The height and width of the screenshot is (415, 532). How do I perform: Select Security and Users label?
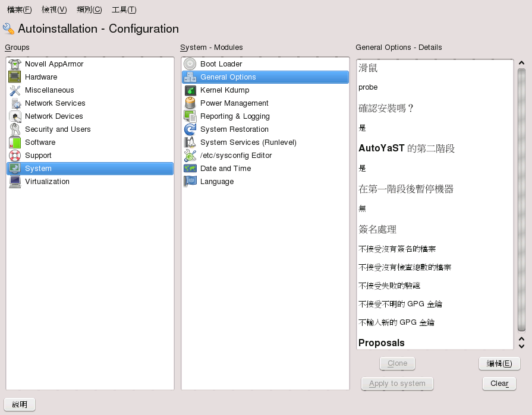58,129
